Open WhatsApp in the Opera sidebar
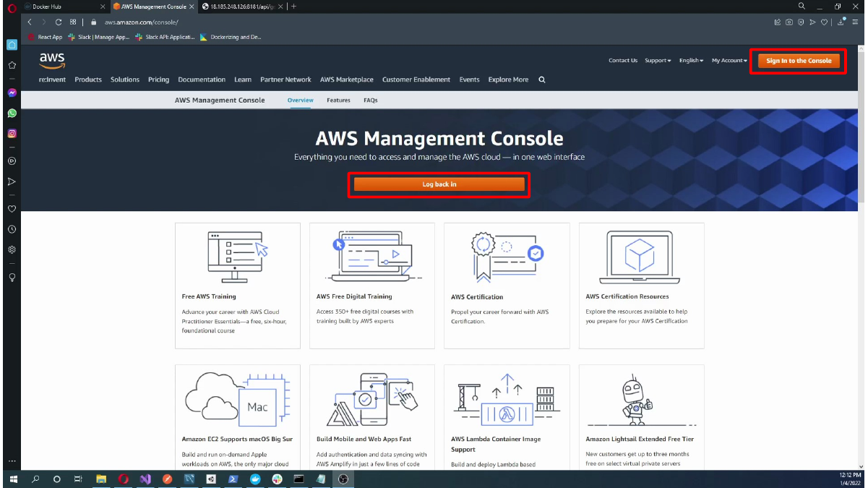Image resolution: width=868 pixels, height=488 pixels. (x=12, y=114)
